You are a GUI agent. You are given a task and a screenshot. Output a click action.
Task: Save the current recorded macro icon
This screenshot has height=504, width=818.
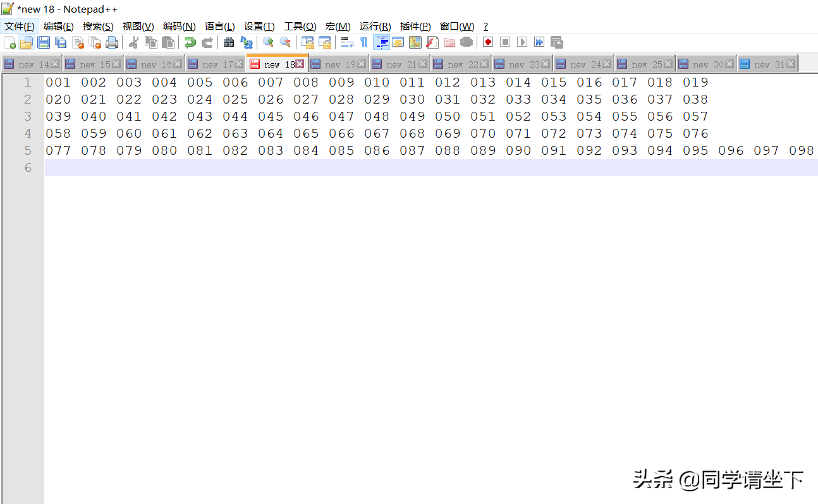556,42
